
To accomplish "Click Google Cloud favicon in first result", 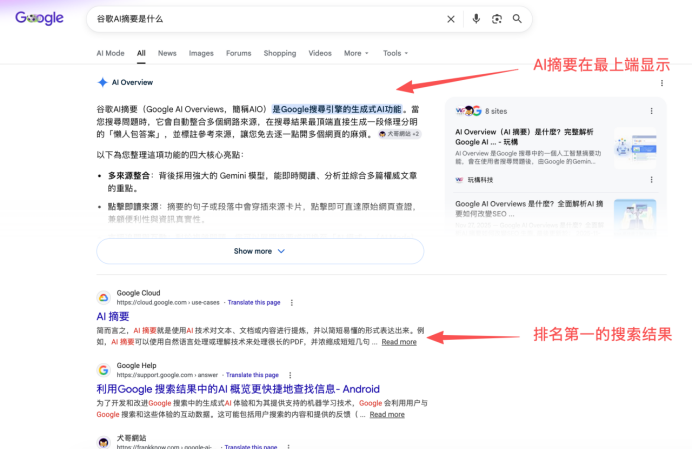I will [x=104, y=298].
